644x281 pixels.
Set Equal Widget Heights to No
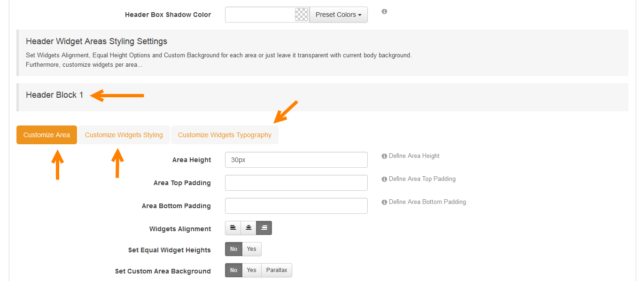pos(234,249)
